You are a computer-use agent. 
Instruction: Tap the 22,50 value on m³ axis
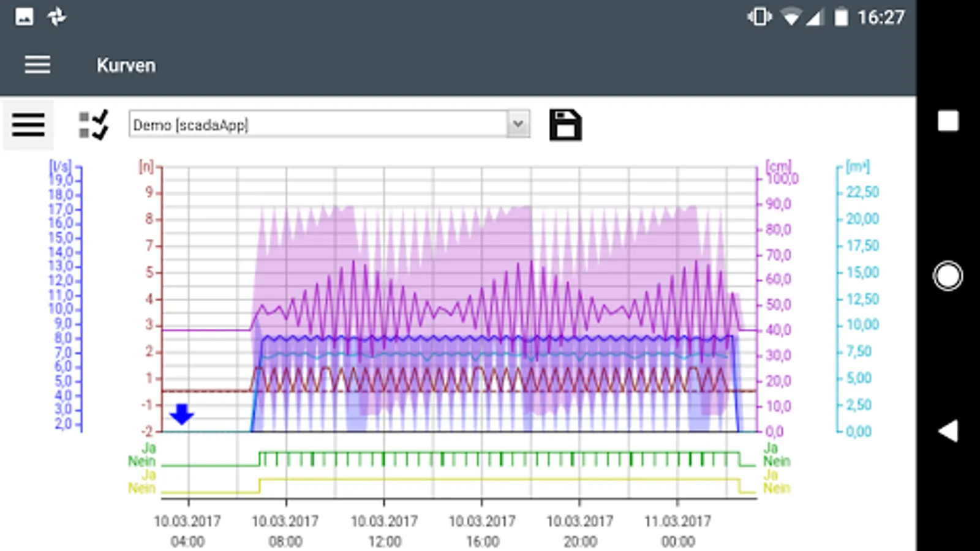(x=862, y=192)
